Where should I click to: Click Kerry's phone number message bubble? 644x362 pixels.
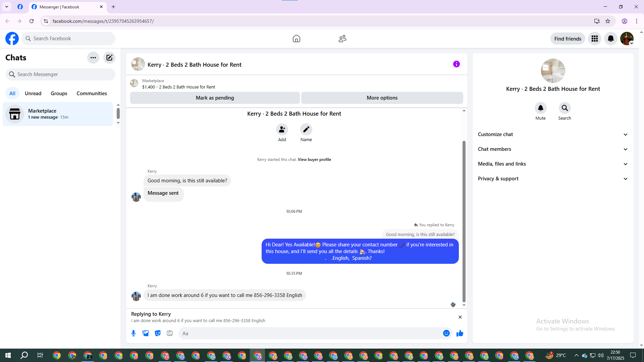(x=225, y=295)
